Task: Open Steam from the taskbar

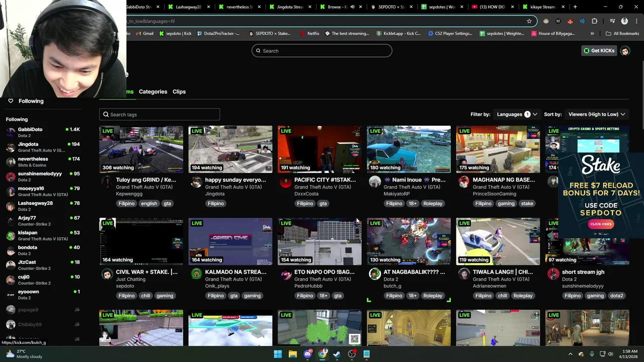Action: pos(337,354)
